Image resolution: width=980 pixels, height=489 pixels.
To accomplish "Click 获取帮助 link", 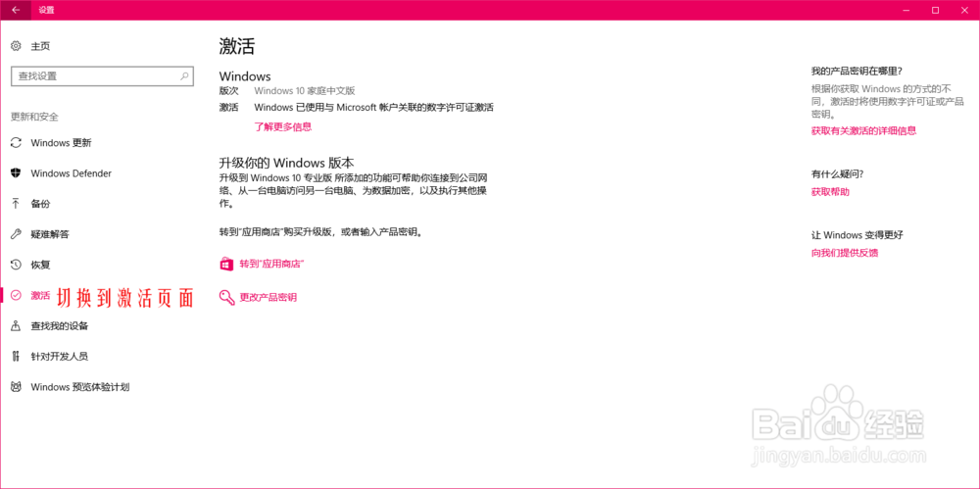I will (830, 192).
